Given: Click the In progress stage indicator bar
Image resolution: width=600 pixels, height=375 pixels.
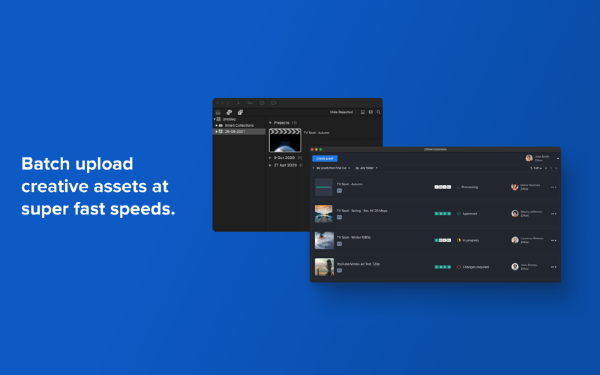Looking at the screenshot, I should tap(442, 240).
